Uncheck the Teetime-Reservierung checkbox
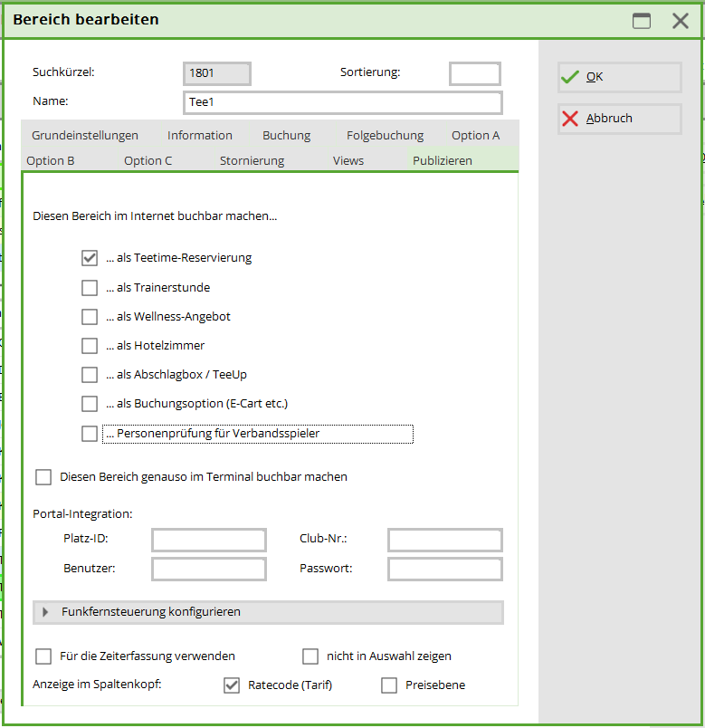 (90, 258)
